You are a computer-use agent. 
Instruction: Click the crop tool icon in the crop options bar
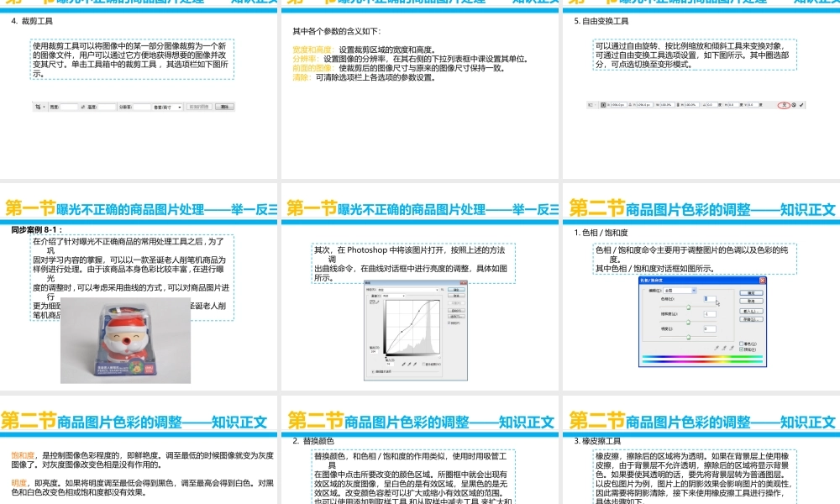pyautogui.click(x=37, y=107)
